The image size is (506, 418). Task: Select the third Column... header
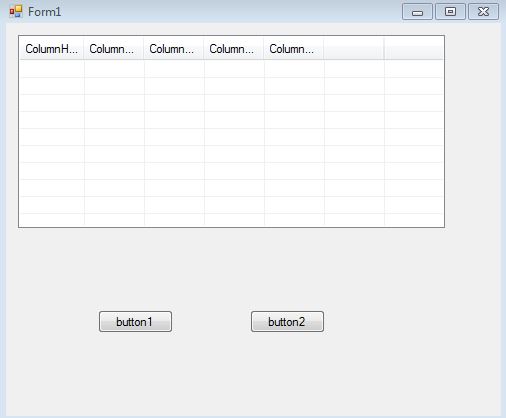[x=174, y=49]
